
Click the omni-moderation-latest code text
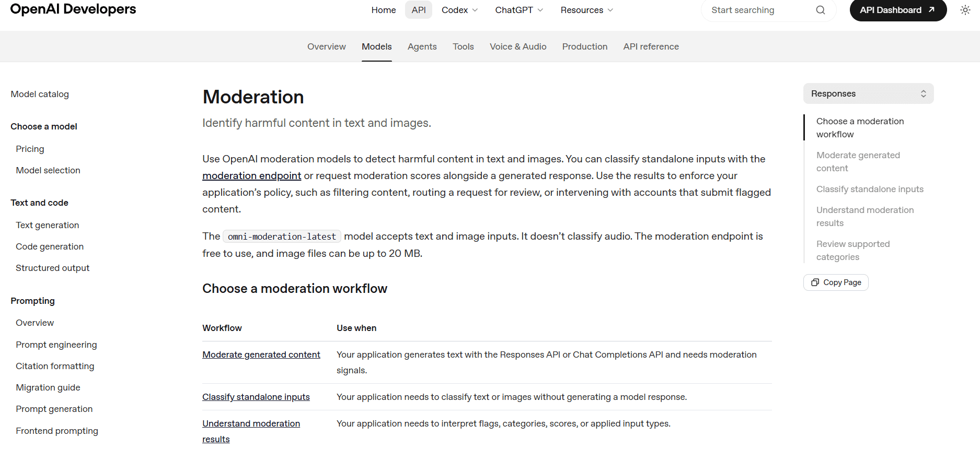(282, 237)
